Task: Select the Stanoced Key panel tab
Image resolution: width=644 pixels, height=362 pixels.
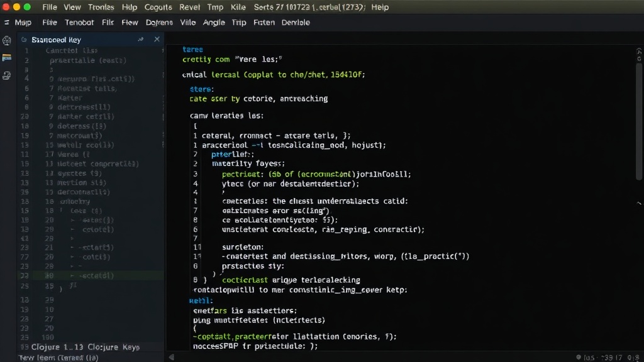Action: [x=56, y=40]
